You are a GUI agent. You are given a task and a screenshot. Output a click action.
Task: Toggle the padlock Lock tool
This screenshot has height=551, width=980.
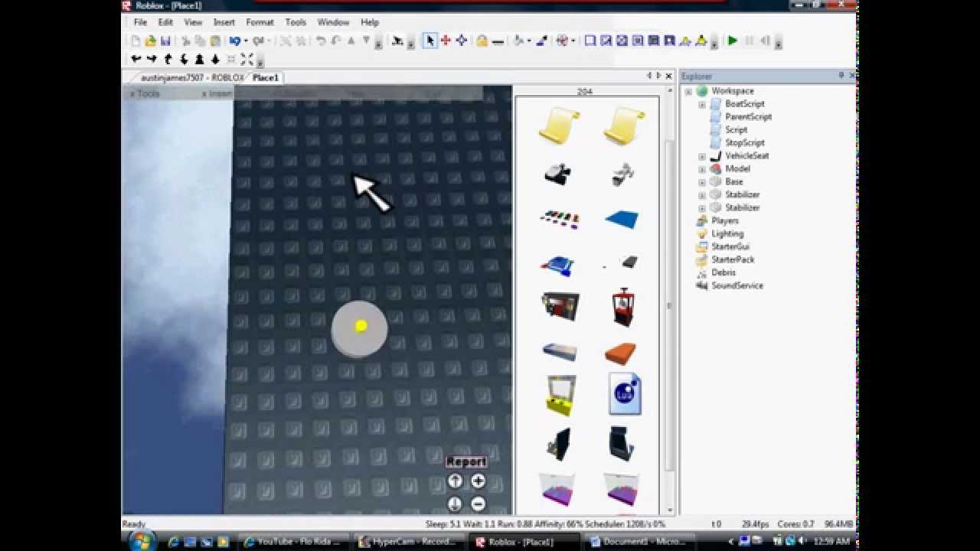tap(482, 41)
